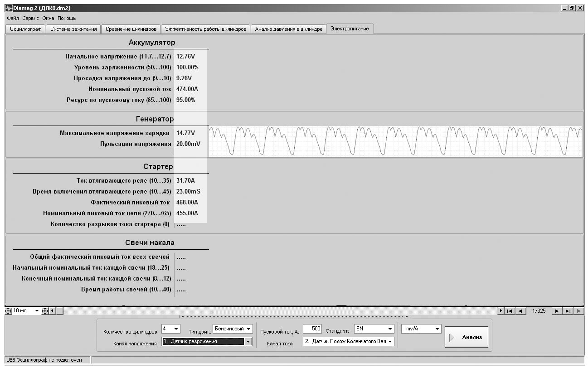The width and height of the screenshot is (588, 368).
Task: Click the 468.00A actual peak current
Action: pos(187,203)
